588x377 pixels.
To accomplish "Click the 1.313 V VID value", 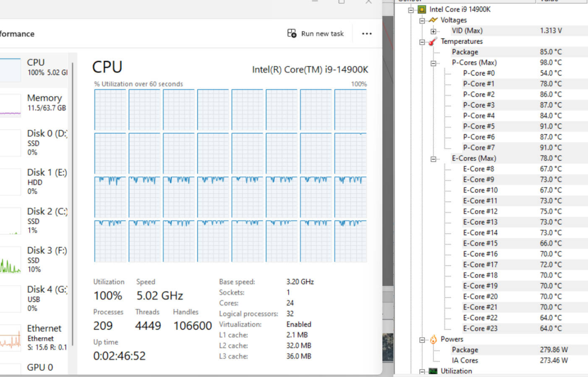I will pos(551,31).
